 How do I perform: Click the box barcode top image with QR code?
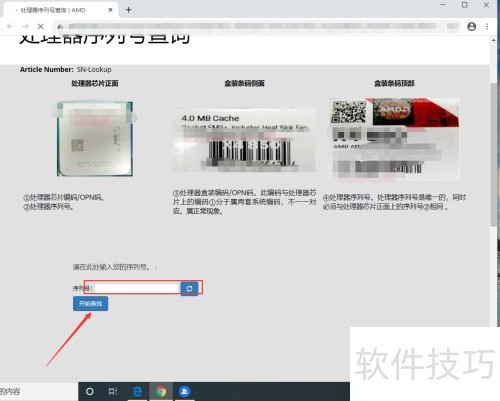tap(394, 139)
